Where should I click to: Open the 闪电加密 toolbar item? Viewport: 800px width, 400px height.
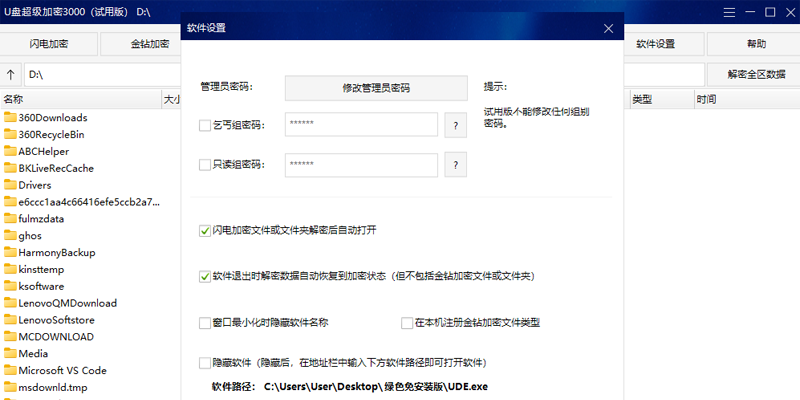coord(50,44)
